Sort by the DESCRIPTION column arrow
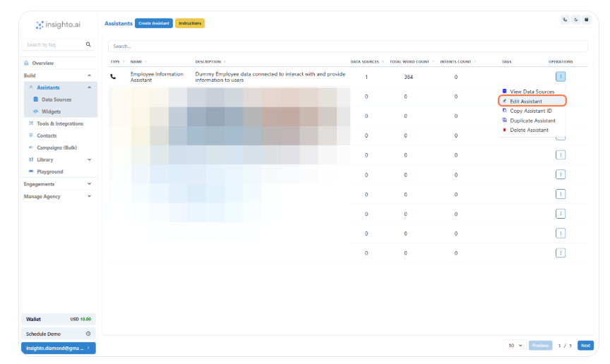The height and width of the screenshot is (364, 610). tap(225, 62)
